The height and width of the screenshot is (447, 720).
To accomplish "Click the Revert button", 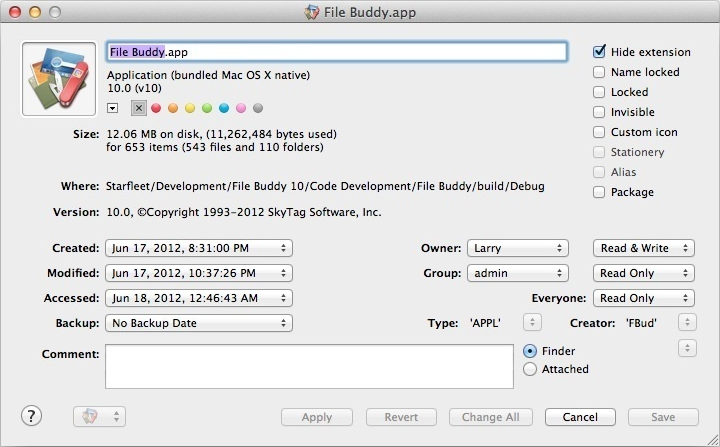I will pos(401,417).
